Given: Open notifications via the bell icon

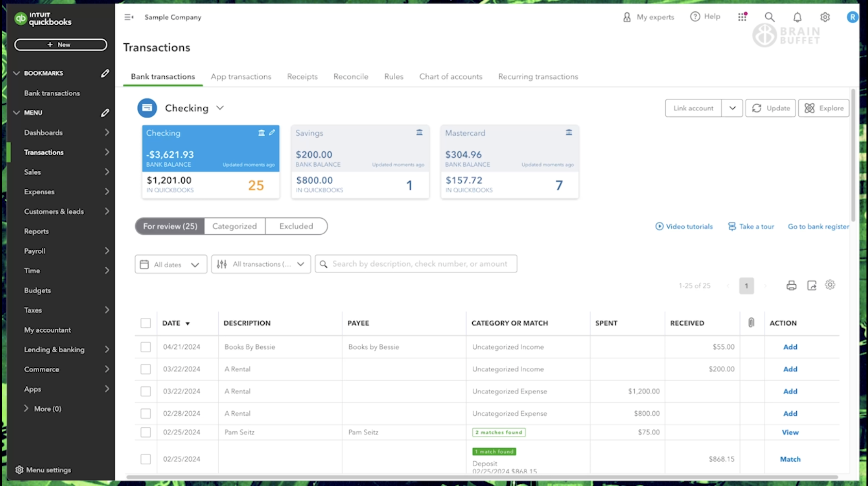Looking at the screenshot, I should coord(797,17).
